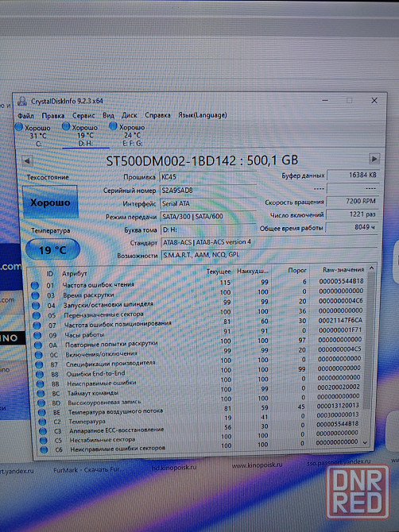Open the Правка menu
Viewport: 399px width, 532px height.
[53, 116]
